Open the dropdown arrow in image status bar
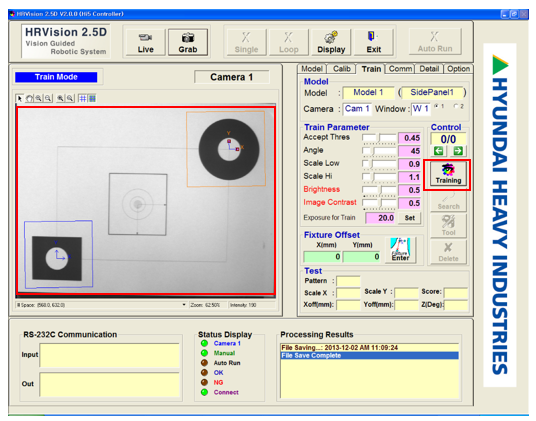Screen dimensions: 536x421 pos(184,305)
